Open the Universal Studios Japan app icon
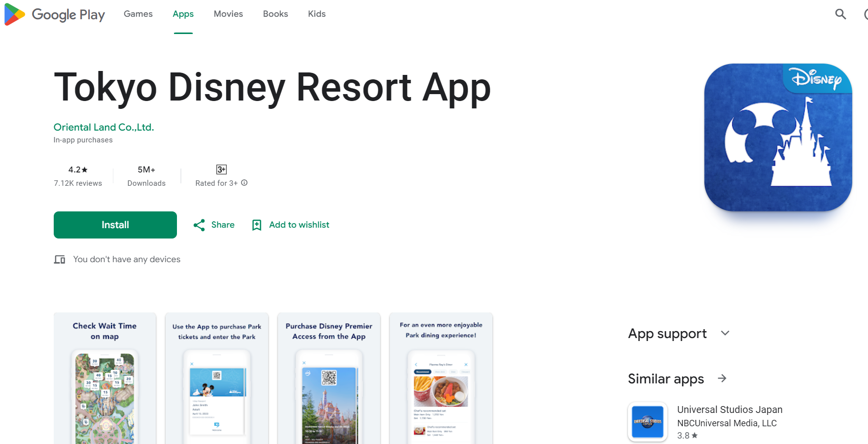Image resolution: width=868 pixels, height=444 pixels. (648, 422)
